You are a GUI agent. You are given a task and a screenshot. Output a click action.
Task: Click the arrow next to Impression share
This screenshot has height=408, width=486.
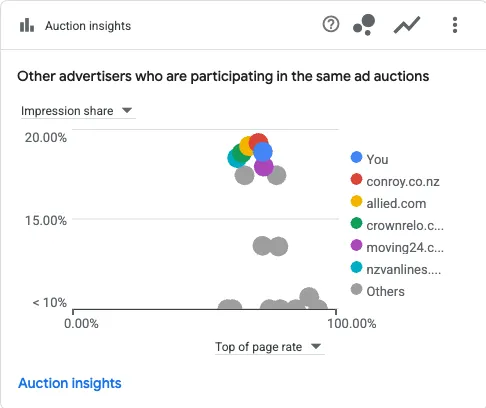(127, 110)
